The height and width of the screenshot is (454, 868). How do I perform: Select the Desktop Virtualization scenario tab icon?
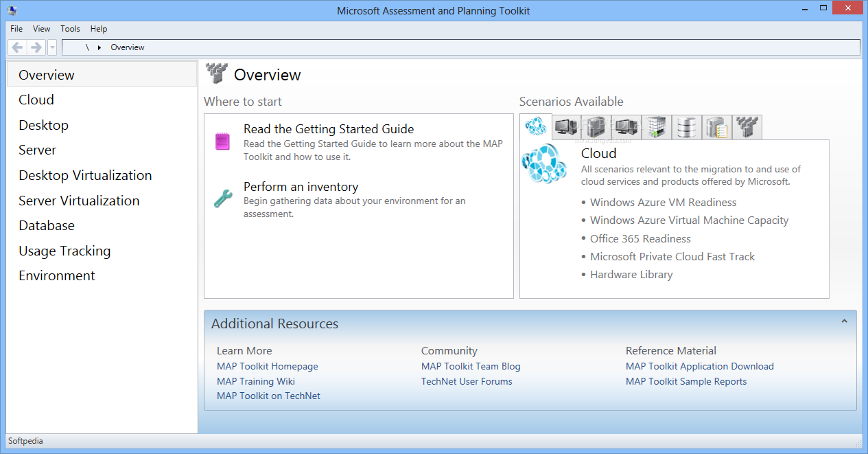pyautogui.click(x=626, y=127)
